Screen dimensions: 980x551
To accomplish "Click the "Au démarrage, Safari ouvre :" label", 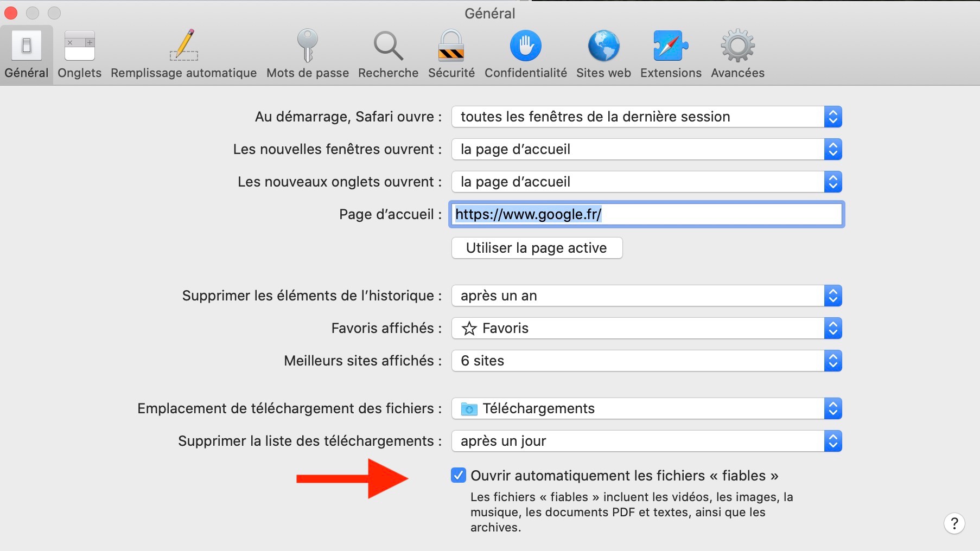I will coord(348,117).
